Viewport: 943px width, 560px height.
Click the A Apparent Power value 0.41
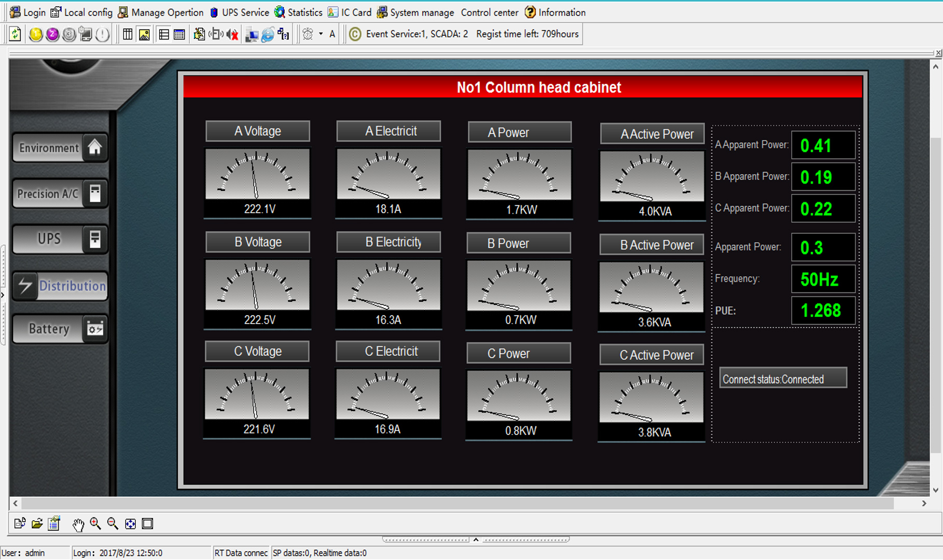coord(823,145)
